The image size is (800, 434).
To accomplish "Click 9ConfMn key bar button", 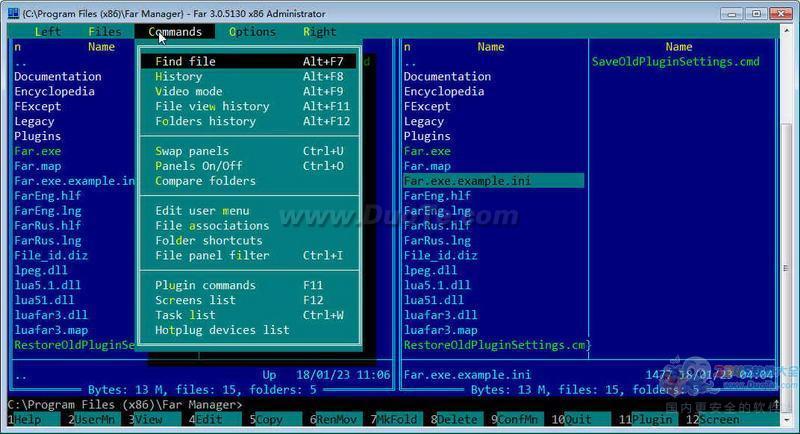I will pos(518,419).
